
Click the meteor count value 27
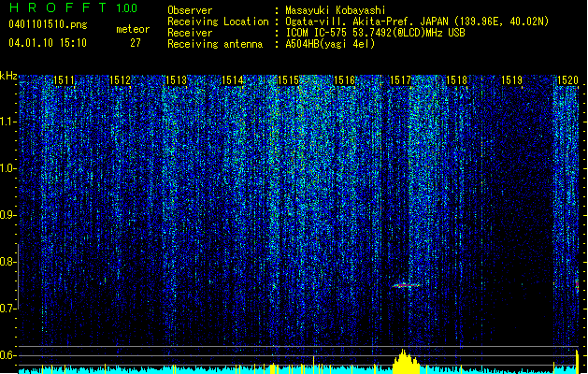[x=136, y=43]
